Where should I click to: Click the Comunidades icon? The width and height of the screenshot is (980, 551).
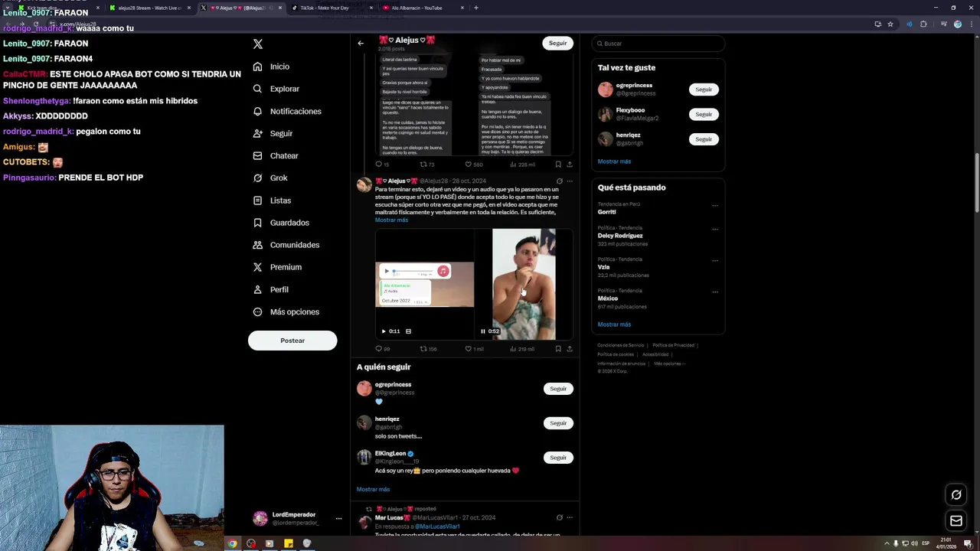click(258, 245)
